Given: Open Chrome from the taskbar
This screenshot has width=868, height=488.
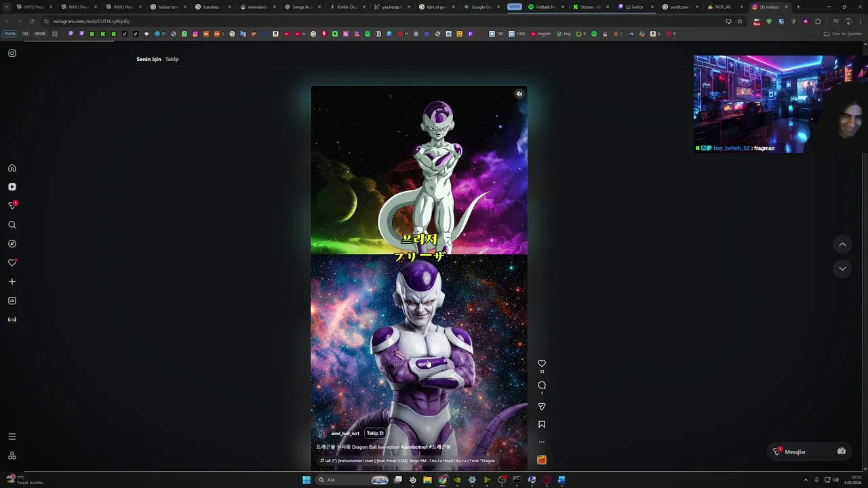Looking at the screenshot, I should [442, 480].
